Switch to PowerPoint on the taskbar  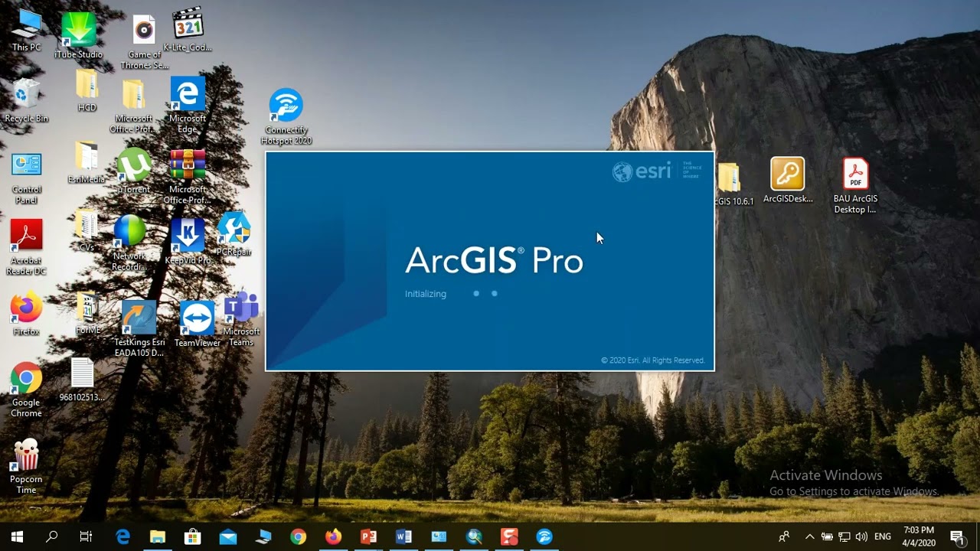point(368,536)
